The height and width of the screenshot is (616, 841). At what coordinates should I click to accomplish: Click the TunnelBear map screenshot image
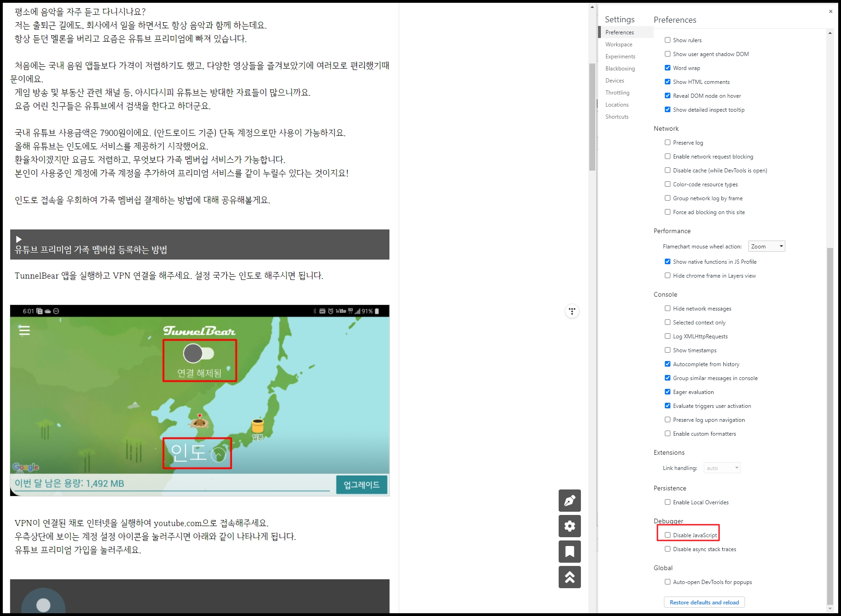pyautogui.click(x=200, y=400)
